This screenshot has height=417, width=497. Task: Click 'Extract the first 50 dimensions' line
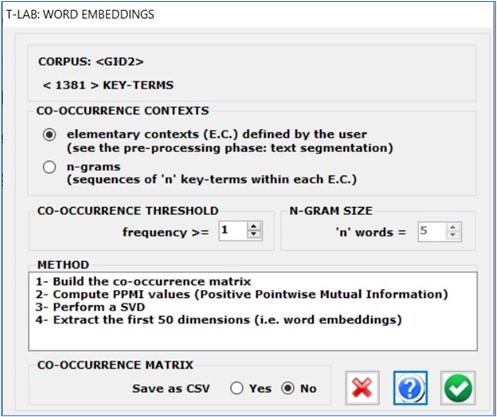219,320
